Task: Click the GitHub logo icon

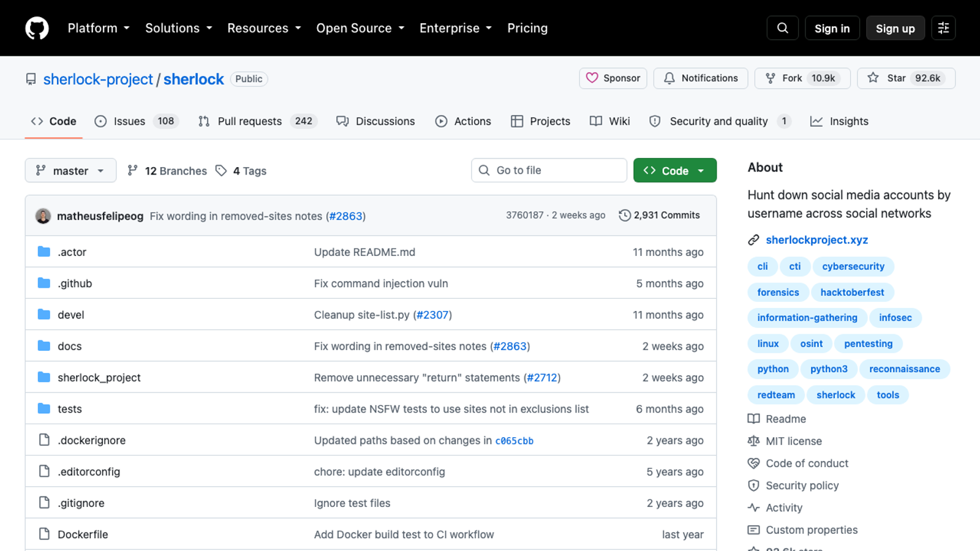Action: (37, 28)
